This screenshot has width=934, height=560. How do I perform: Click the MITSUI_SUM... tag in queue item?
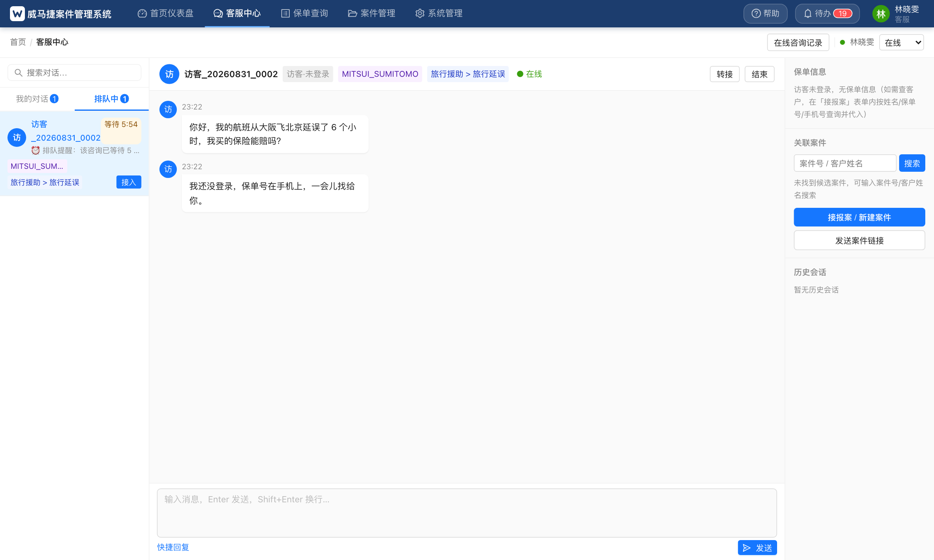pyautogui.click(x=37, y=166)
